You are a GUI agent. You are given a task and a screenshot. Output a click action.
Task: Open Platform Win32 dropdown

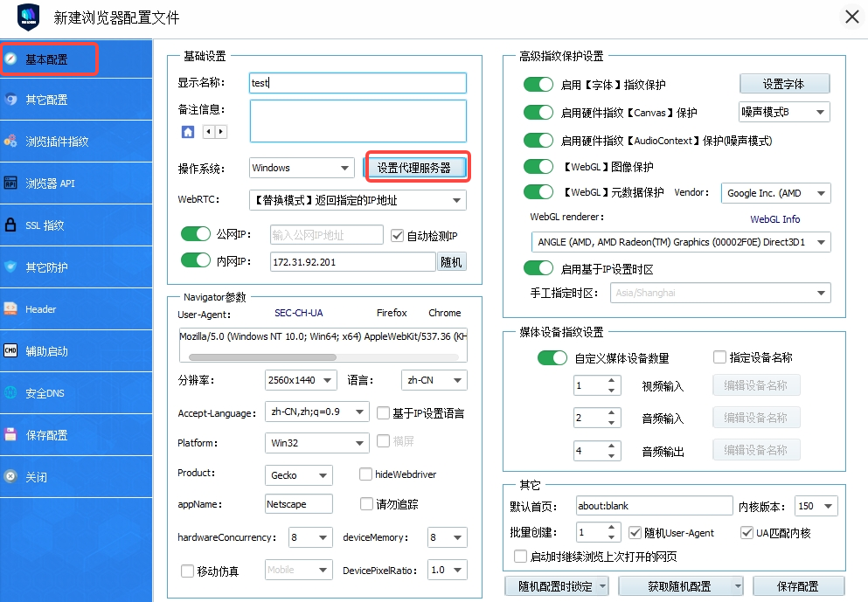[x=317, y=443]
